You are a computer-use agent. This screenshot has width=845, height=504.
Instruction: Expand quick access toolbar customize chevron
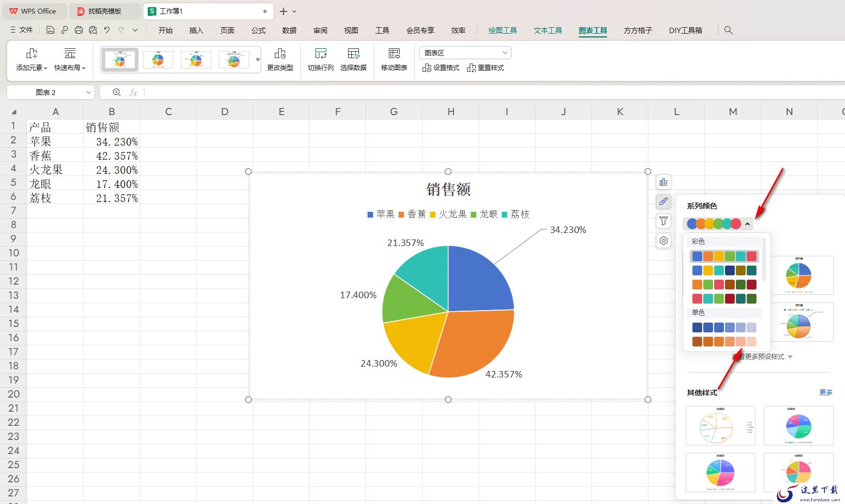[135, 30]
